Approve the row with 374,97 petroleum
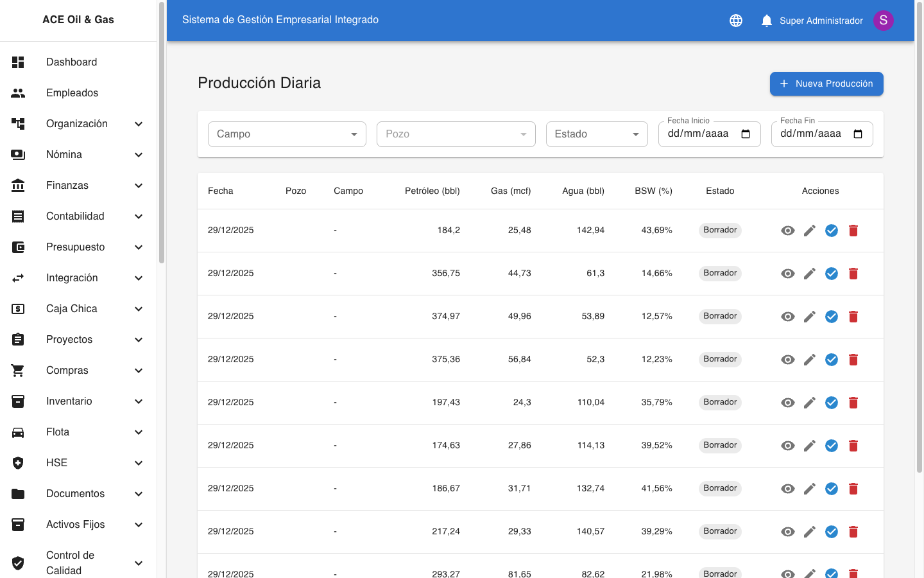Screen dimensions: 924x578 coord(832,317)
